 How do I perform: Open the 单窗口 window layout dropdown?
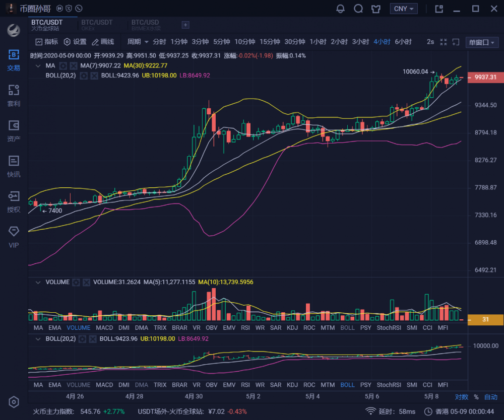pos(482,42)
